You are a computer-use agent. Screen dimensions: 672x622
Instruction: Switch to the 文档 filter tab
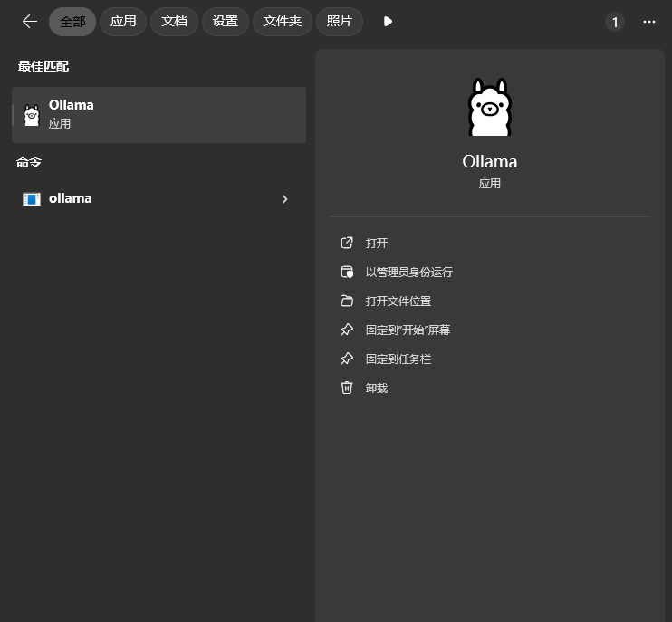[x=175, y=22]
